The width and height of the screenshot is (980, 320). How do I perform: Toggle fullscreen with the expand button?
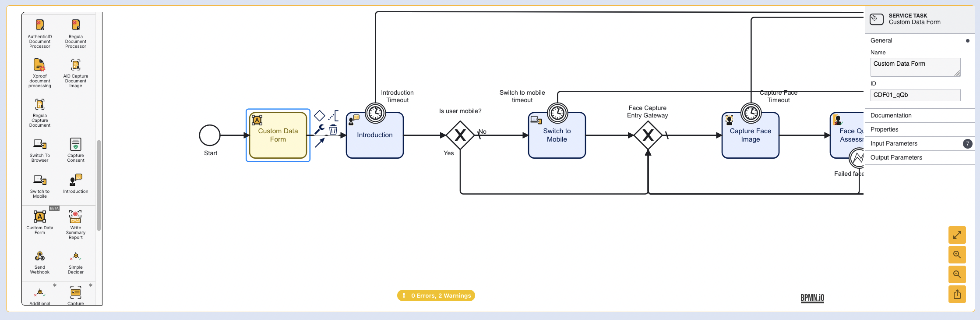957,235
